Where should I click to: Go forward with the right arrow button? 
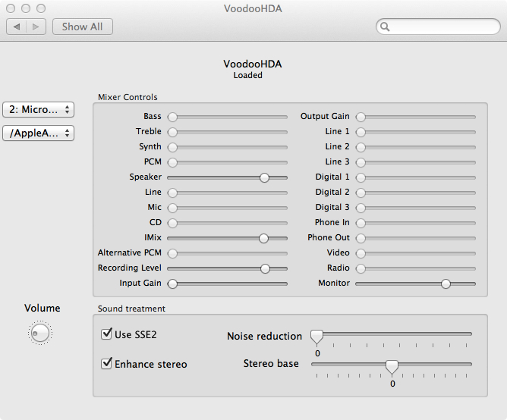click(36, 27)
